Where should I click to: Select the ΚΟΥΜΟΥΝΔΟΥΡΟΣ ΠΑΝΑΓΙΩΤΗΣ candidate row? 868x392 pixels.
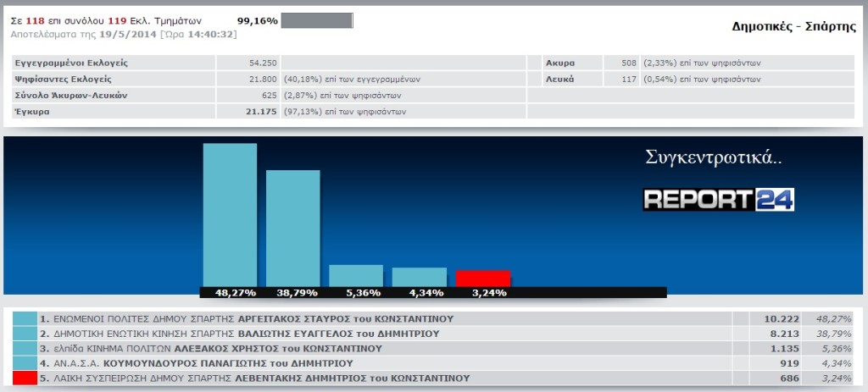coord(214,362)
